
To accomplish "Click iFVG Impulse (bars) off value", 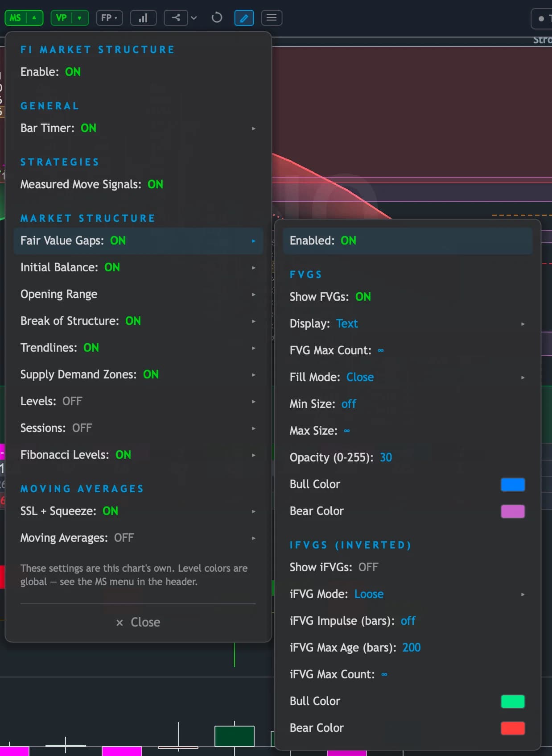I will pos(408,621).
